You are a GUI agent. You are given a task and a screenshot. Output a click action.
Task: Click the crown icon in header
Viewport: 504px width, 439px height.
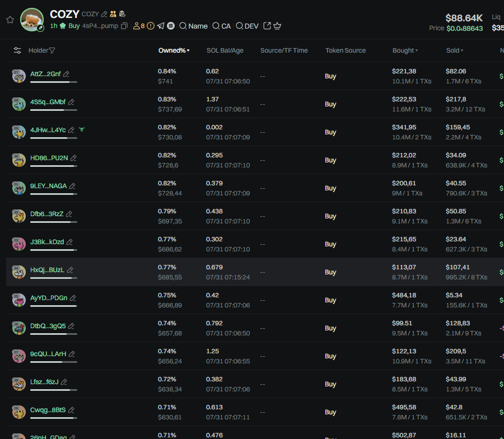point(277,26)
